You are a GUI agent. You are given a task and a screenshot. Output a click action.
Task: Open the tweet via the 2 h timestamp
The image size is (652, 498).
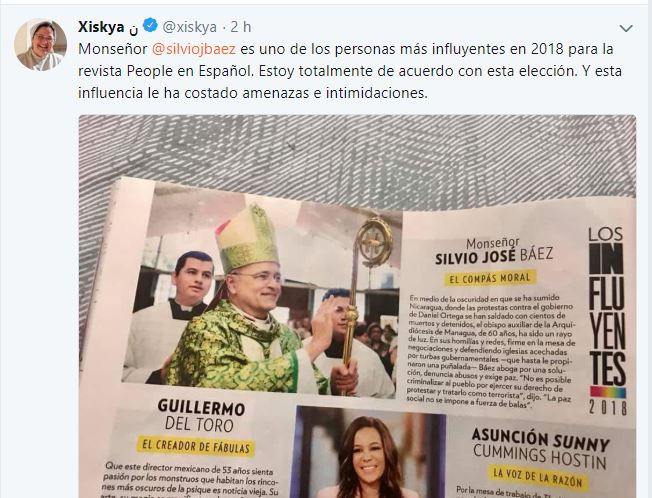(x=241, y=27)
